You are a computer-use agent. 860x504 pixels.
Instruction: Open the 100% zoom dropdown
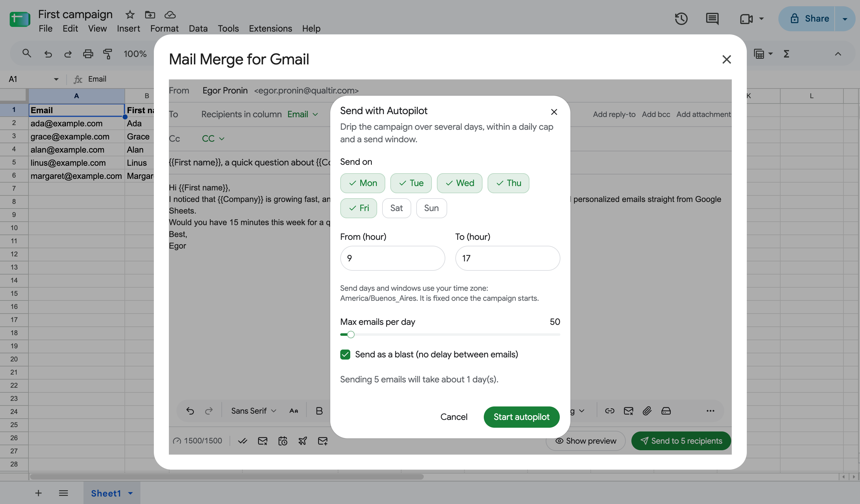135,53
